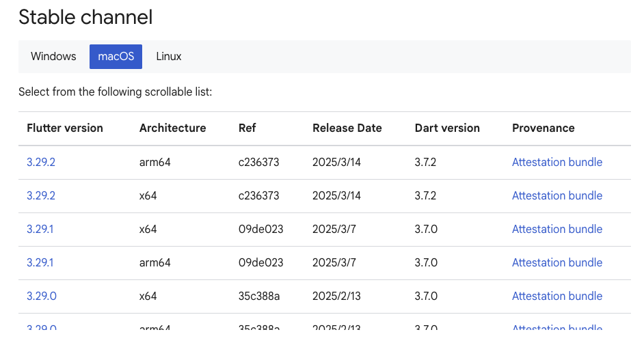Click the Provenance column header

(x=543, y=128)
